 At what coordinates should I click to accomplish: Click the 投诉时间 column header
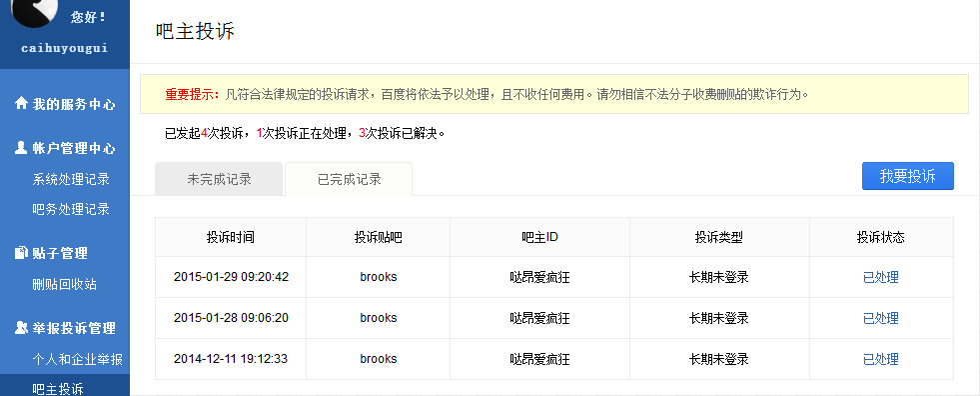pyautogui.click(x=231, y=237)
